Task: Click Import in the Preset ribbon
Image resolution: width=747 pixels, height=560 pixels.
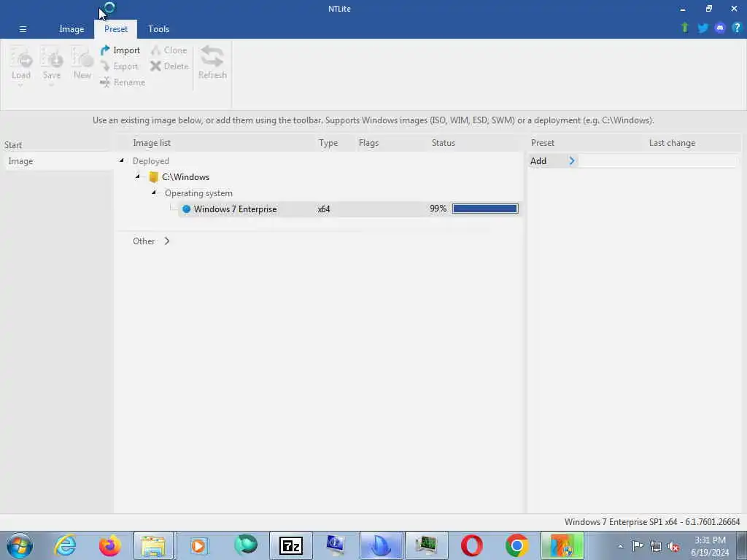Action: tap(120, 50)
